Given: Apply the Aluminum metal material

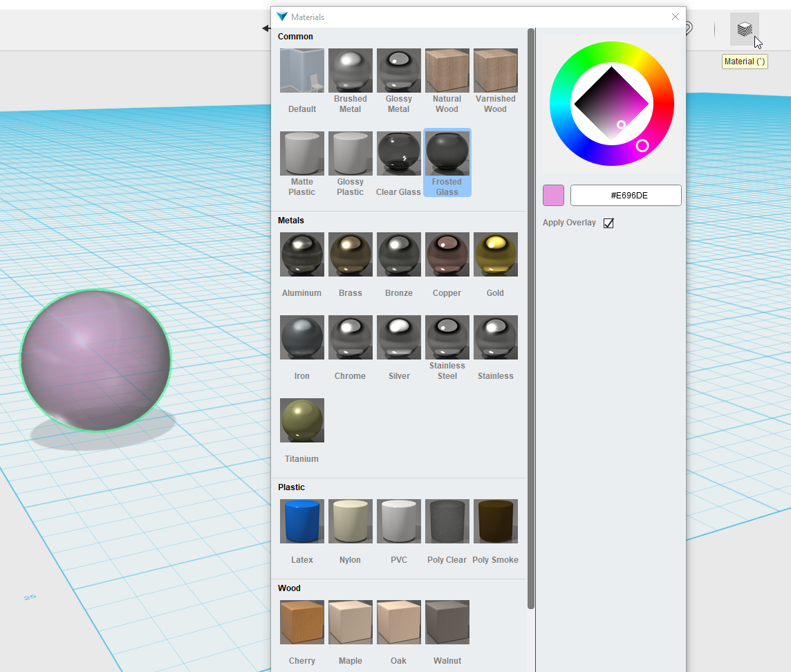Looking at the screenshot, I should coord(301,254).
